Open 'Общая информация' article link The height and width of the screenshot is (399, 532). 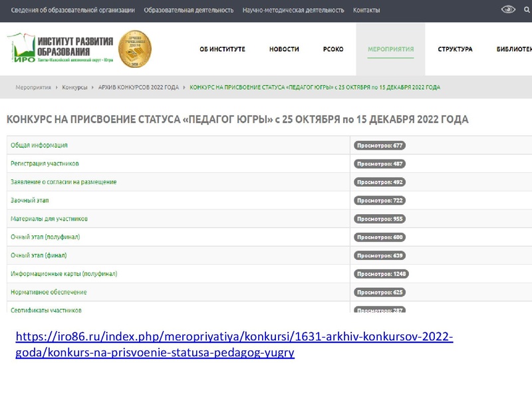tap(39, 145)
